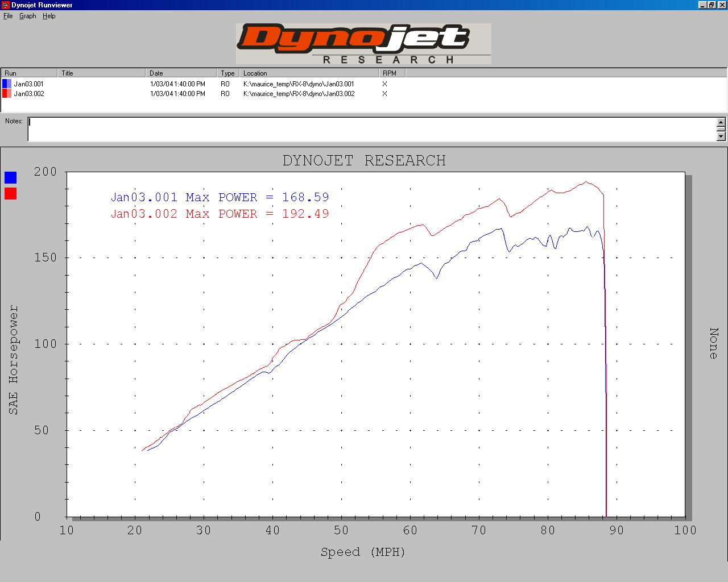Sort the list by the Run column header
The image size is (728, 582).
(x=28, y=73)
